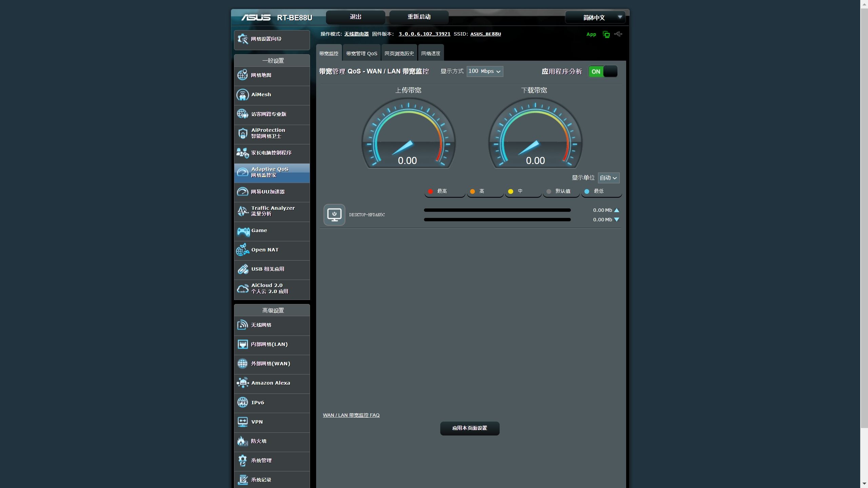This screenshot has height=488, width=868.
Task: Expand the 简体中文 language dropdown
Action: click(595, 18)
